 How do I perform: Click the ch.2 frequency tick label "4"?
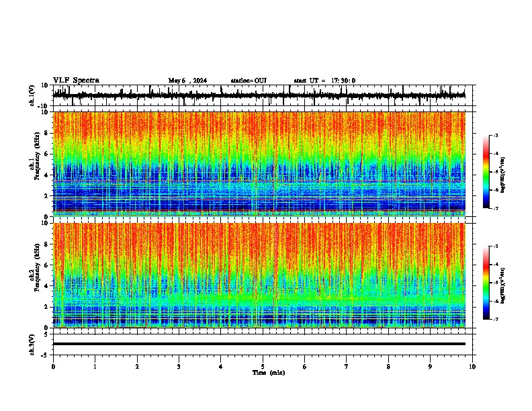coord(48,286)
